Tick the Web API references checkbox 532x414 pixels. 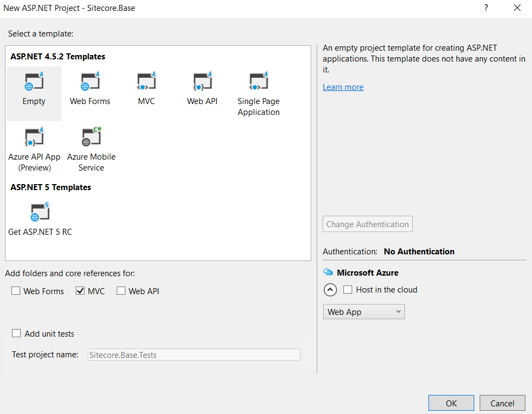121,291
